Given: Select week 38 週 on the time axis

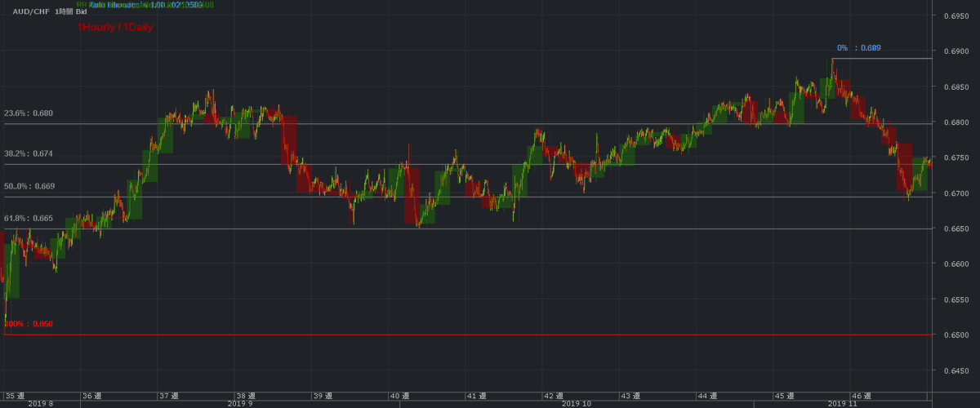Looking at the screenshot, I should 246,396.
